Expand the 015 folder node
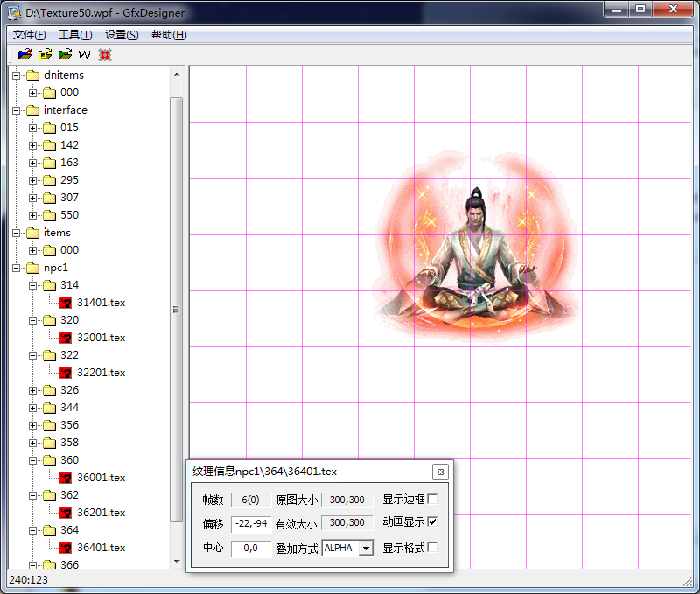The image size is (700, 594). (x=32, y=128)
